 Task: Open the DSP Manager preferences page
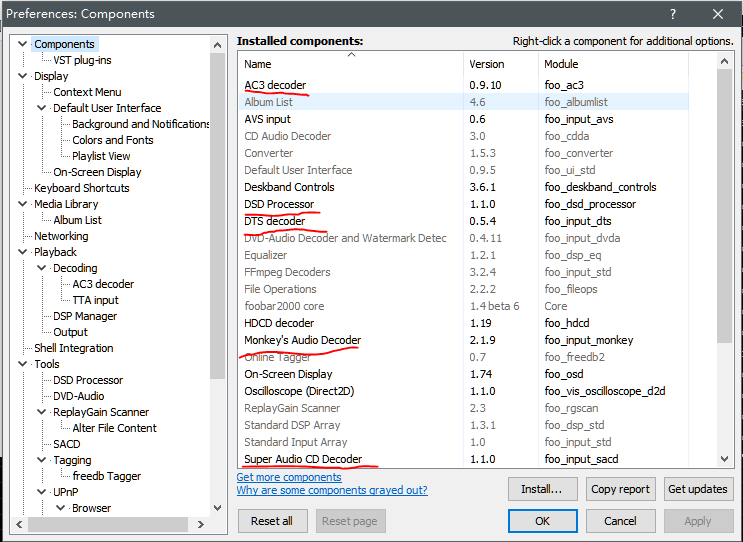85,316
